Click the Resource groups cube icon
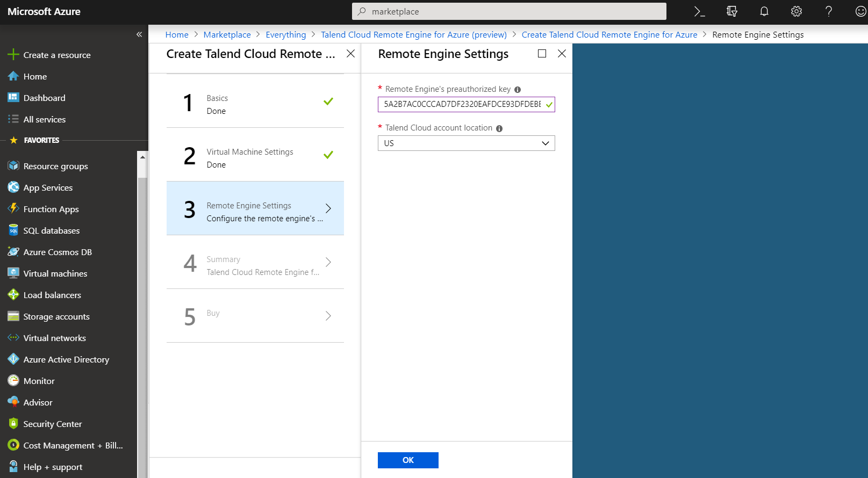The width and height of the screenshot is (868, 478). [x=13, y=166]
